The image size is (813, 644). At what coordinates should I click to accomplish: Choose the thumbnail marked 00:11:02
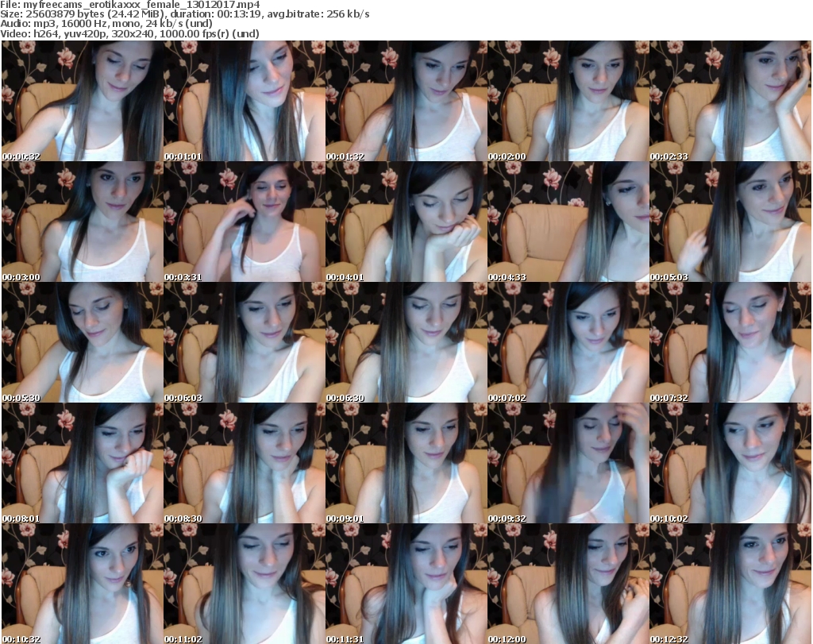point(245,584)
